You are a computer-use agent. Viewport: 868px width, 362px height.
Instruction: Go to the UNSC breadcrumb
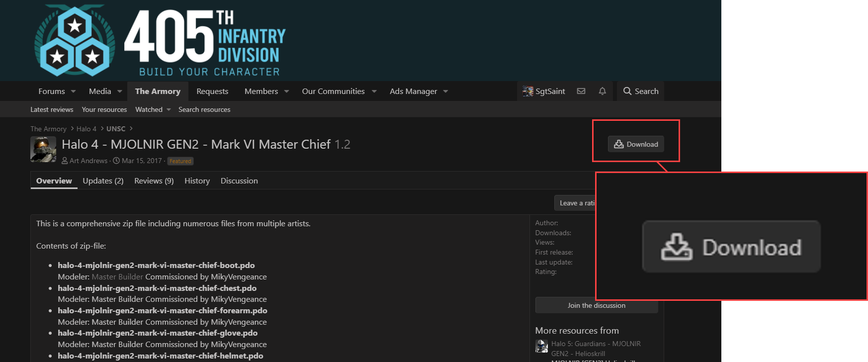click(x=116, y=129)
